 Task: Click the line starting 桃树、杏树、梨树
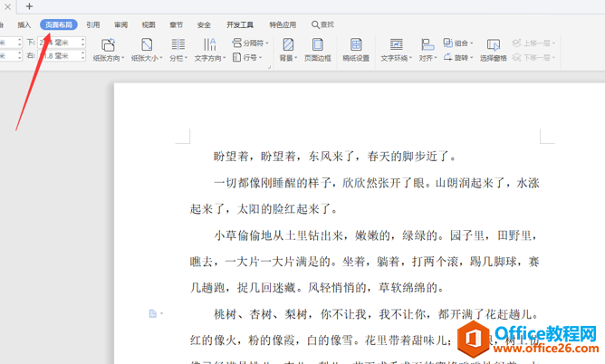click(377, 314)
